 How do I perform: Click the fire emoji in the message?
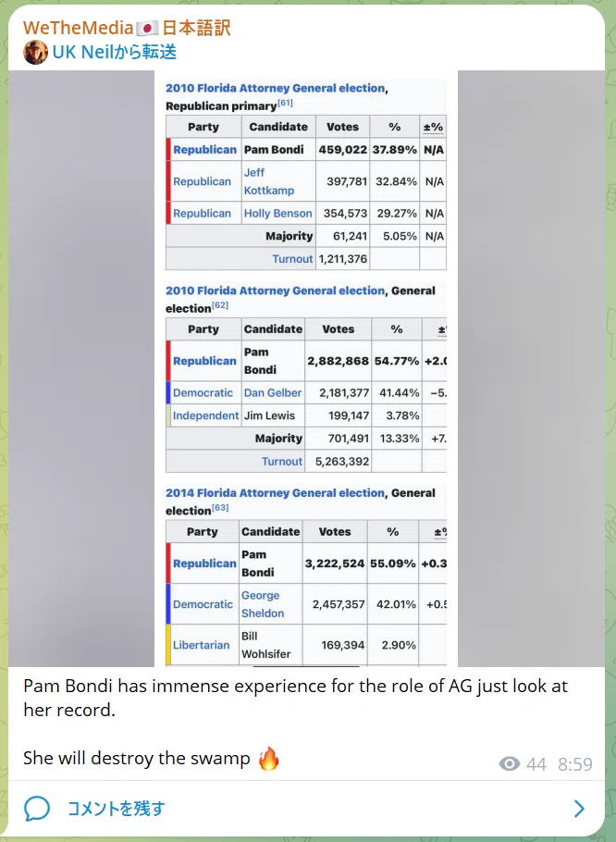[269, 758]
